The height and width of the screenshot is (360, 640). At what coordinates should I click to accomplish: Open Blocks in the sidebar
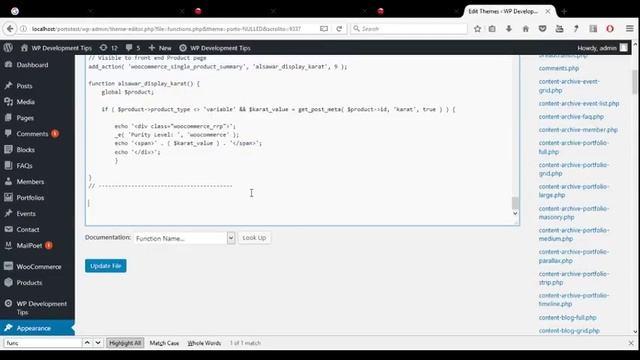pos(25,149)
